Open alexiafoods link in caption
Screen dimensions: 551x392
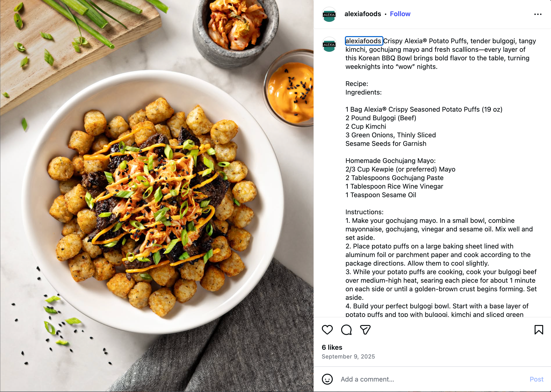point(363,41)
